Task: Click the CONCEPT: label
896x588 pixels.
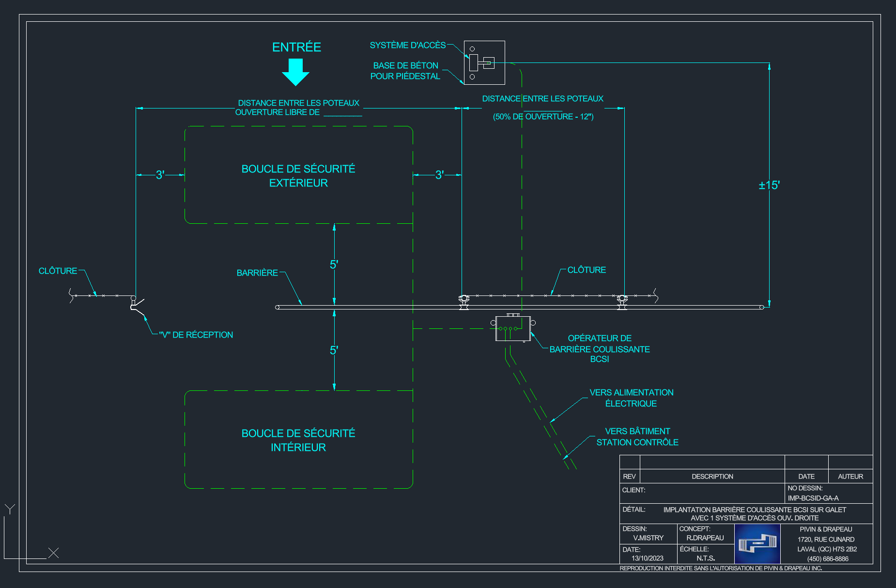Action: (695, 529)
